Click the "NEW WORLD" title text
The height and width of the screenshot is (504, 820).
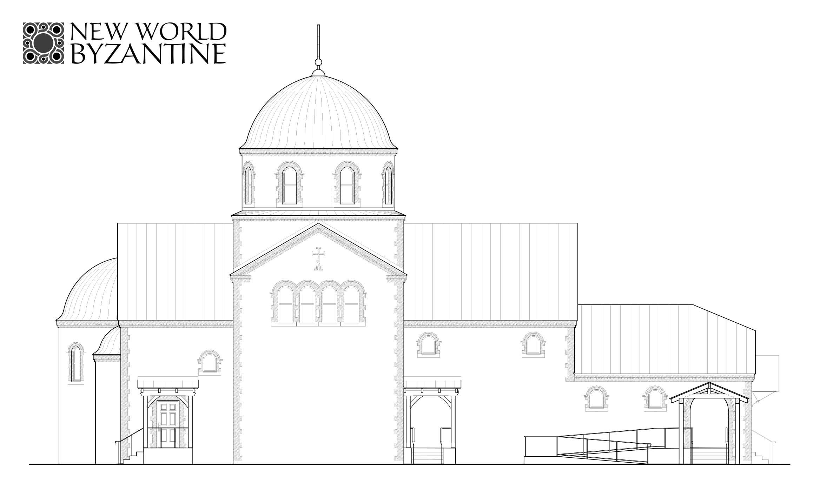pyautogui.click(x=148, y=32)
